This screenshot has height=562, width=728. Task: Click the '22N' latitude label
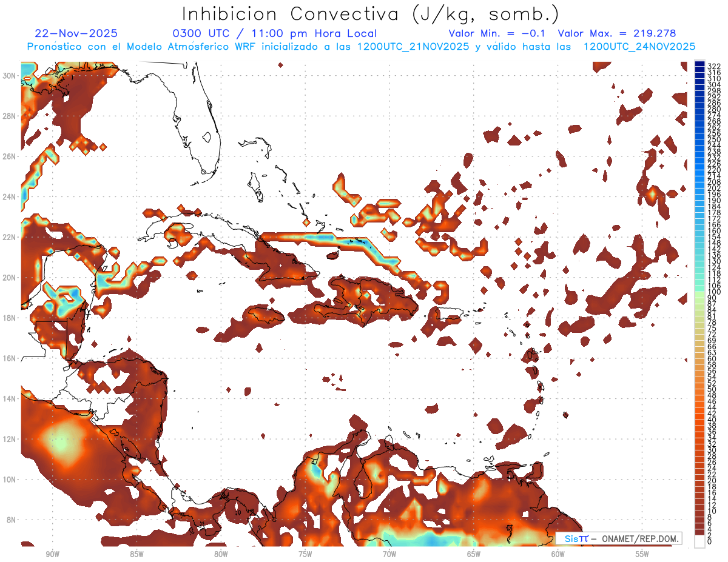click(x=10, y=237)
